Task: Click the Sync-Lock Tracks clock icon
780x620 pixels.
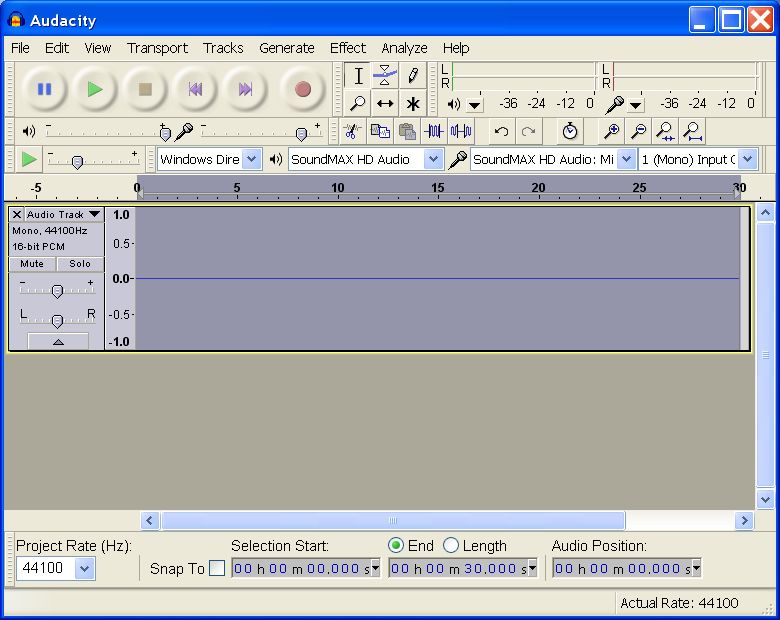Action: pyautogui.click(x=570, y=131)
